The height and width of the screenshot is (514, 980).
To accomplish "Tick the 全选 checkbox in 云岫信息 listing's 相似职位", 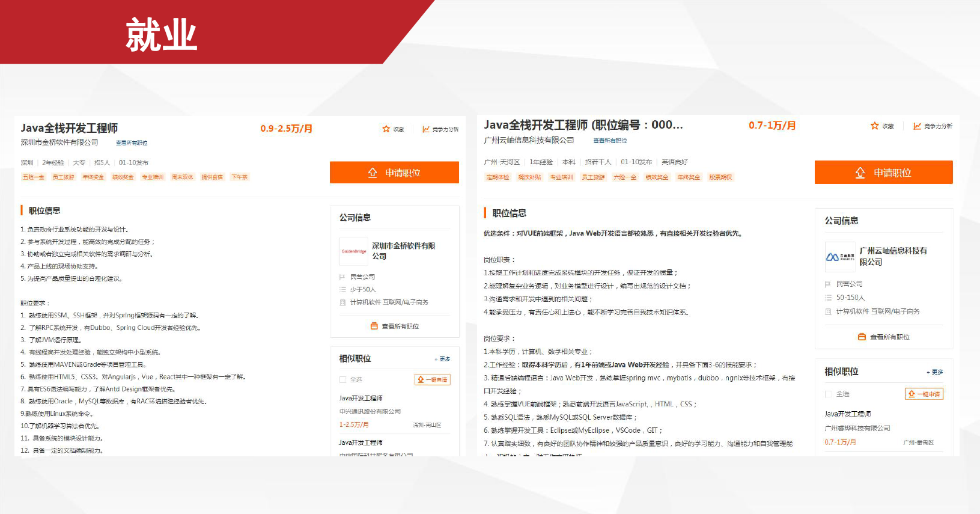I will pyautogui.click(x=829, y=394).
